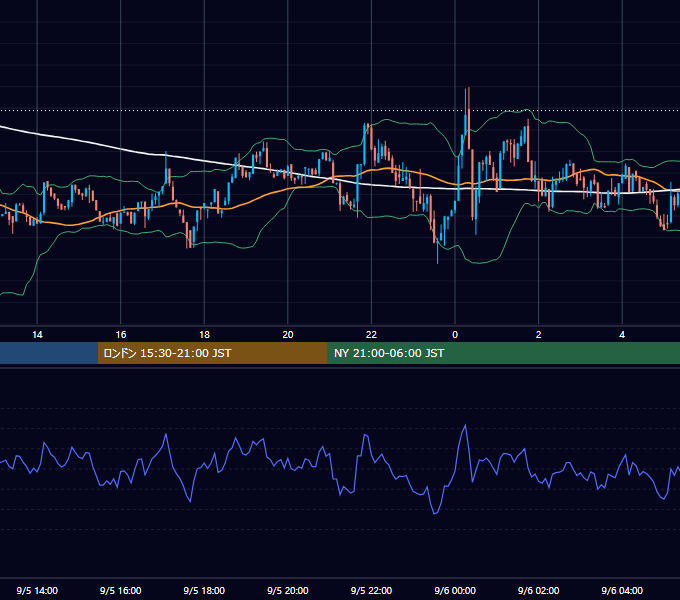Viewport: 680px width, 600px height.
Task: Click the oscillator's lowest trough before 9/6 00:00
Action: pyautogui.click(x=435, y=513)
